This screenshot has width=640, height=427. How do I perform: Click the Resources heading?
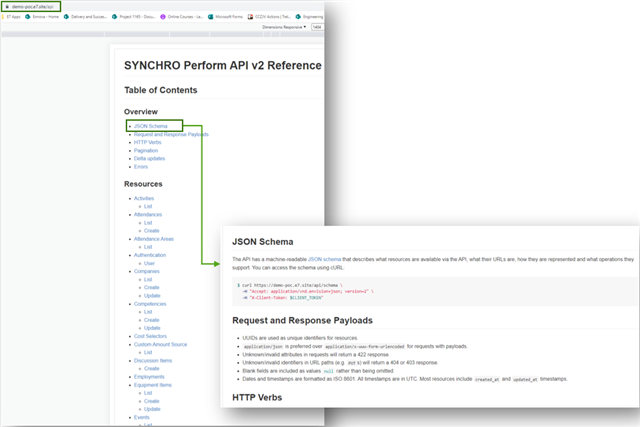point(143,184)
